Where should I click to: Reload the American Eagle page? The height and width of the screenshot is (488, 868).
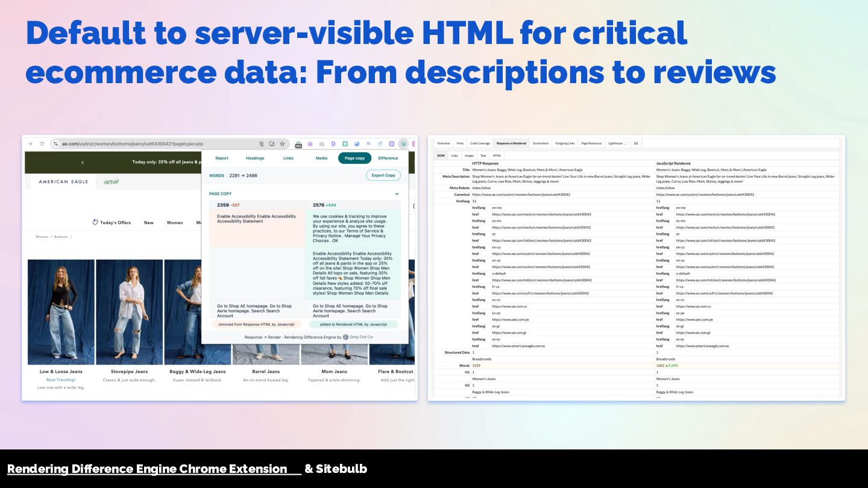[42, 144]
